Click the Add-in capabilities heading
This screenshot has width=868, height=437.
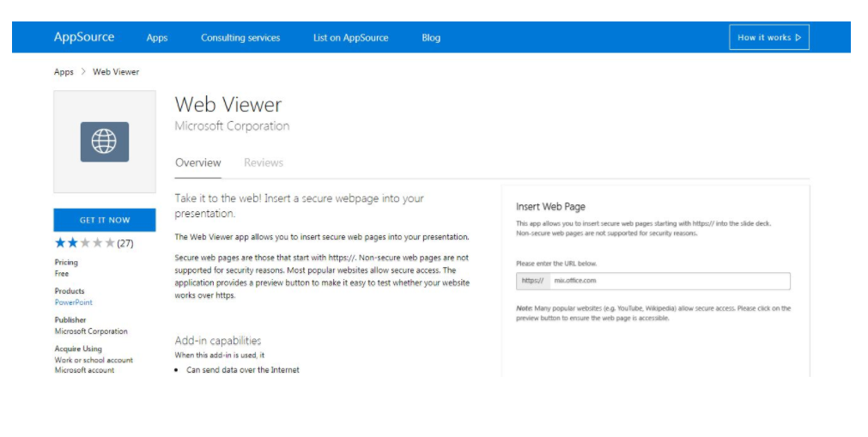tap(217, 341)
